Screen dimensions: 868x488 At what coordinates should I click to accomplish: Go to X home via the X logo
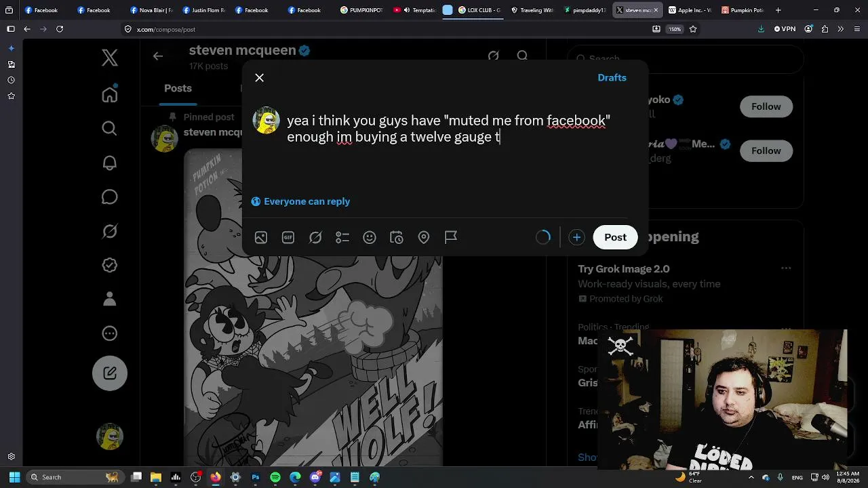[x=110, y=58]
